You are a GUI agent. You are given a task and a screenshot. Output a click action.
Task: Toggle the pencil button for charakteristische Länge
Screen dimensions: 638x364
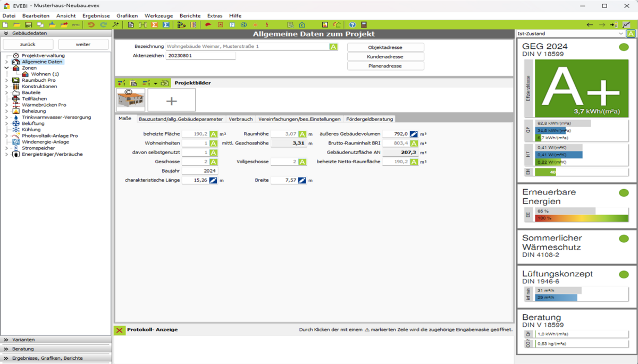[x=213, y=181]
